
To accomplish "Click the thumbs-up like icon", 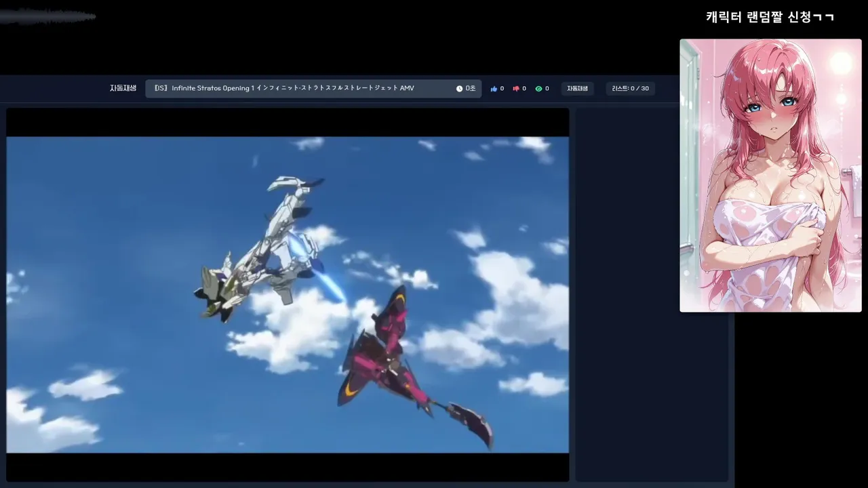I will tap(494, 89).
